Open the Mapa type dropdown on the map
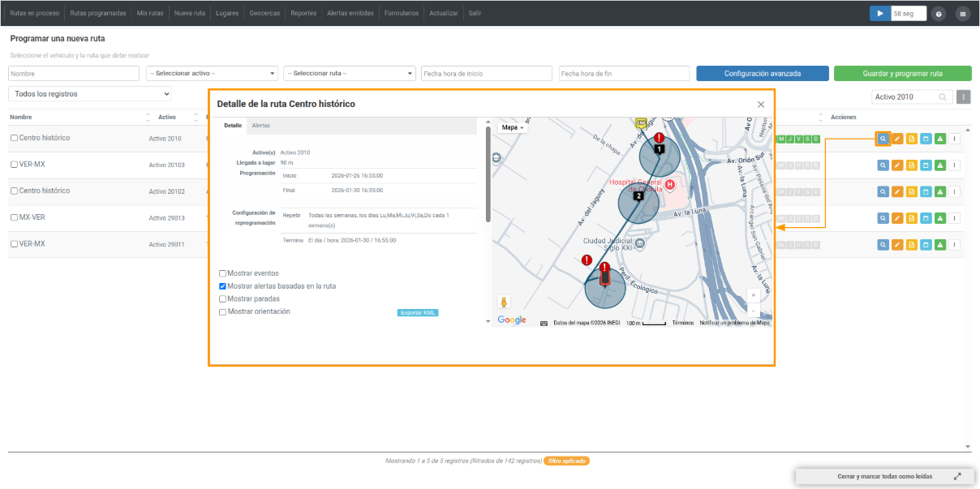The image size is (980, 489). pos(513,127)
